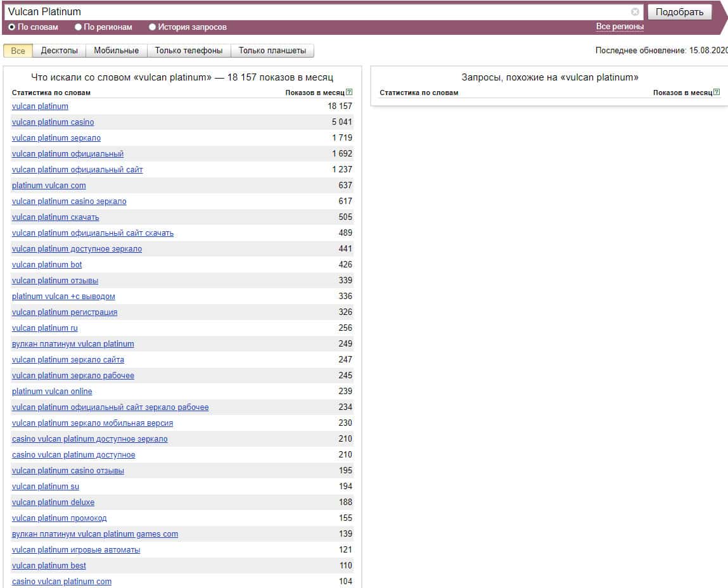
Task: Clear the search field with the X icon
Action: click(635, 12)
